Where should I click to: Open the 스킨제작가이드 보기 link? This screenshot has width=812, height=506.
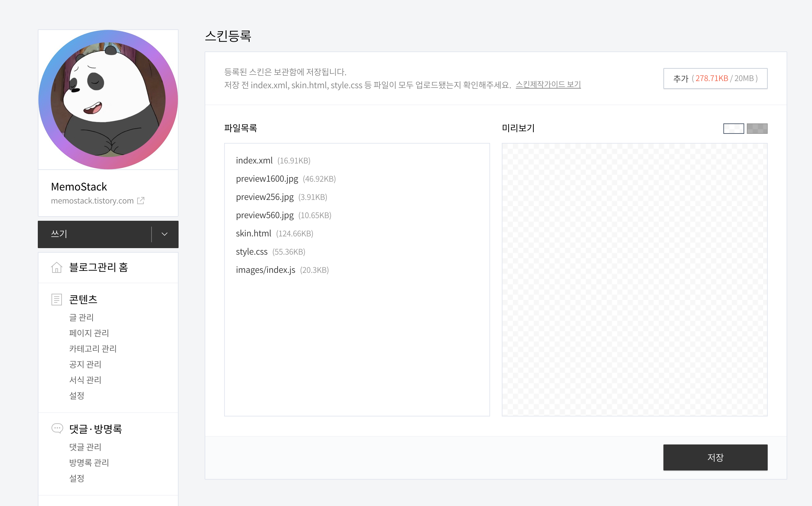click(x=548, y=85)
